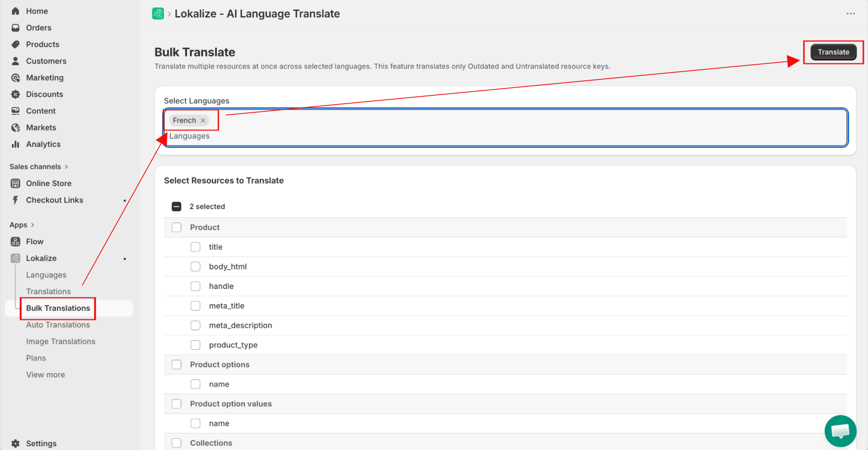The width and height of the screenshot is (868, 450).
Task: Click View more in sidebar
Action: click(45, 375)
